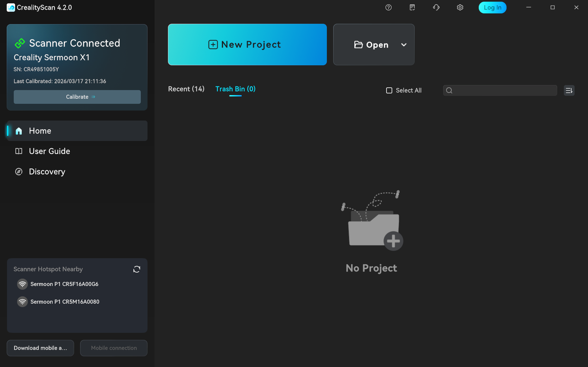Switch to the Trash Bin (0) tab
Viewport: 588px width, 367px height.
click(235, 89)
